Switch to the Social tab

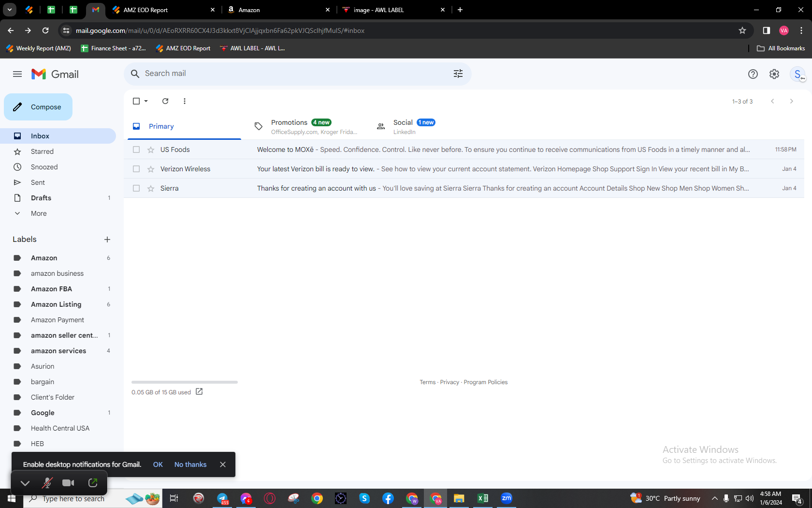pyautogui.click(x=429, y=126)
